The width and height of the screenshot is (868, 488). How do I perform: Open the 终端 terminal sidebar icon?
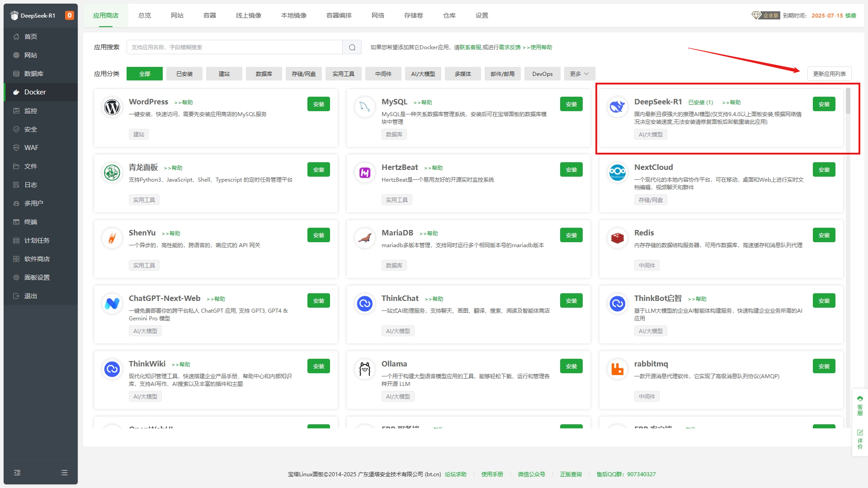(16, 222)
